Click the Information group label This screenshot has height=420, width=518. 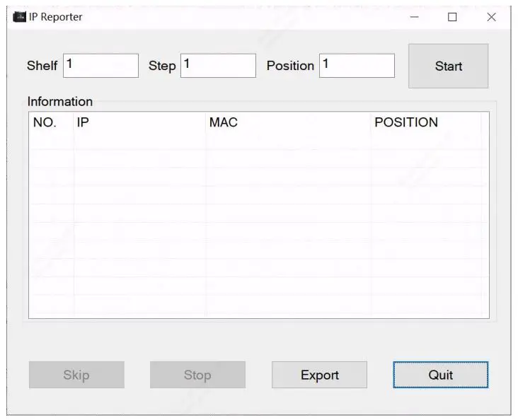(60, 102)
